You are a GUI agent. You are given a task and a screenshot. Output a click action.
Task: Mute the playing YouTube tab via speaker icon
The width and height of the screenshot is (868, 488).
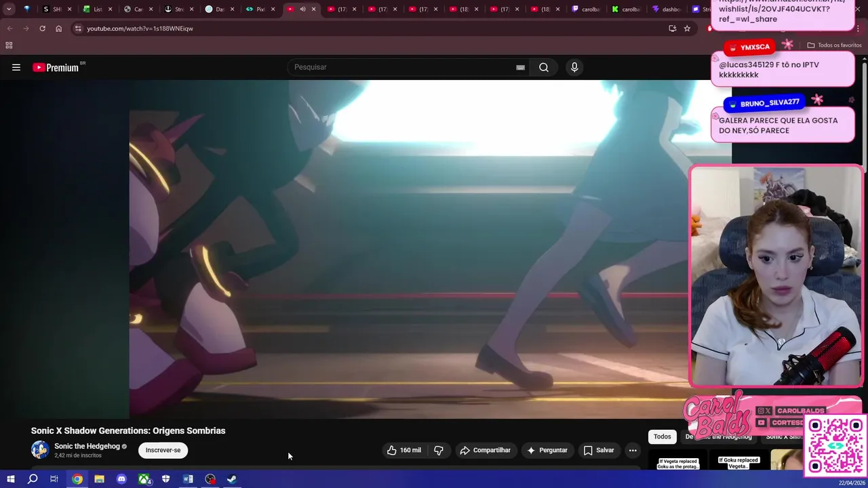click(302, 9)
